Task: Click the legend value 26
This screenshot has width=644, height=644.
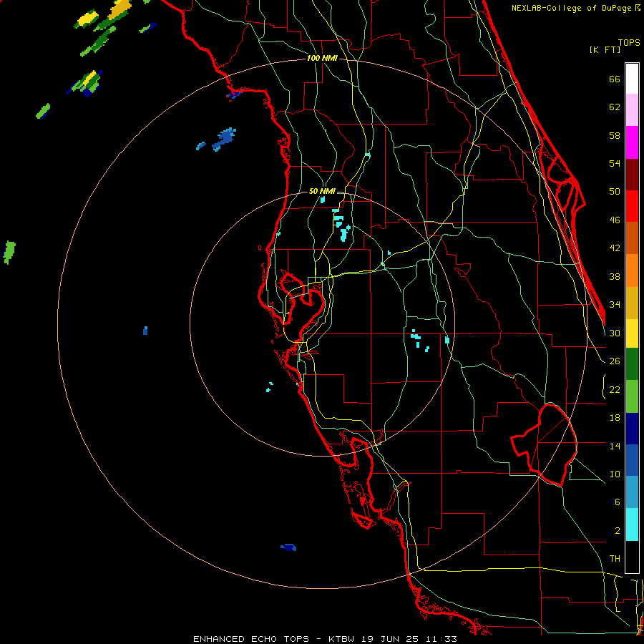Action: [615, 361]
